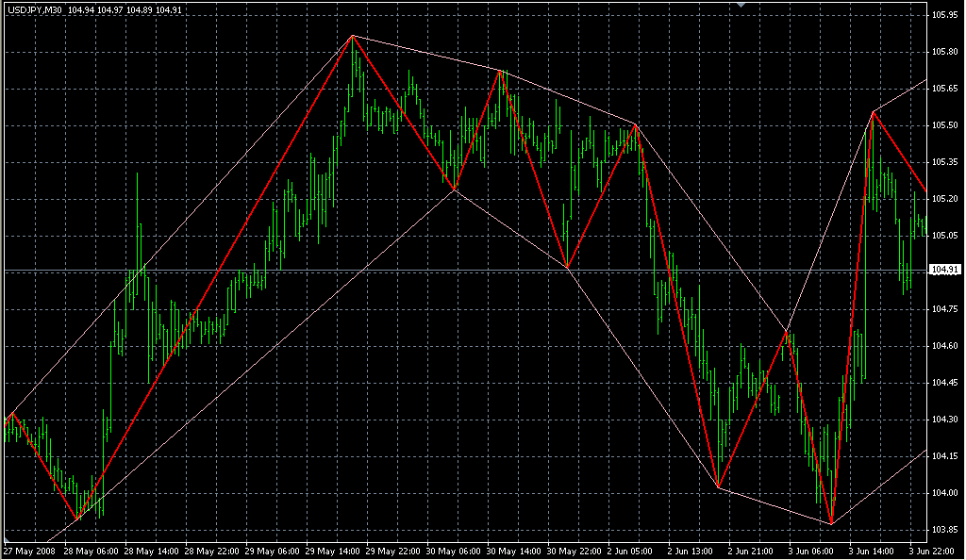
Task: Click the zigzag trough near 28 May 06:00
Action: pyautogui.click(x=77, y=519)
